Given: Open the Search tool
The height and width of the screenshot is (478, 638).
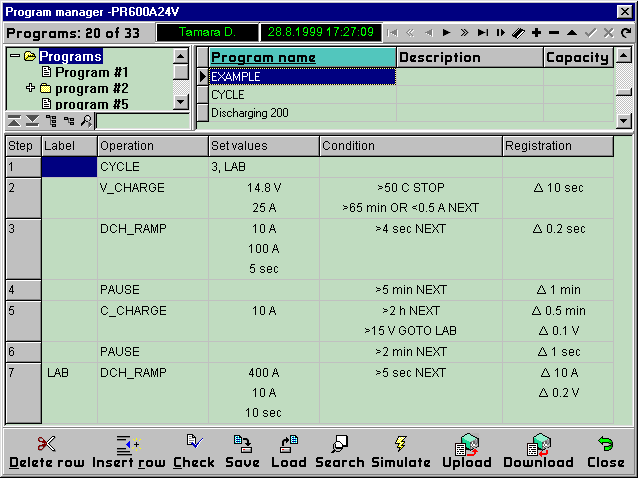Looking at the screenshot, I should (x=339, y=451).
